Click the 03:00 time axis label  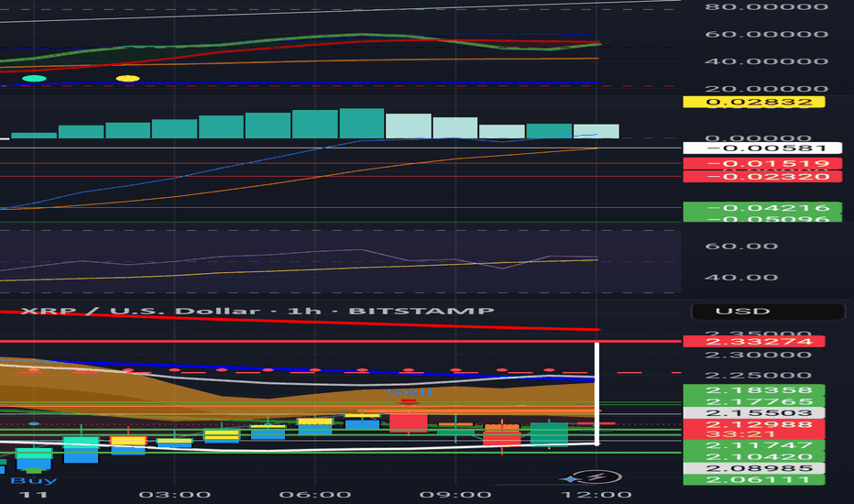174,495
